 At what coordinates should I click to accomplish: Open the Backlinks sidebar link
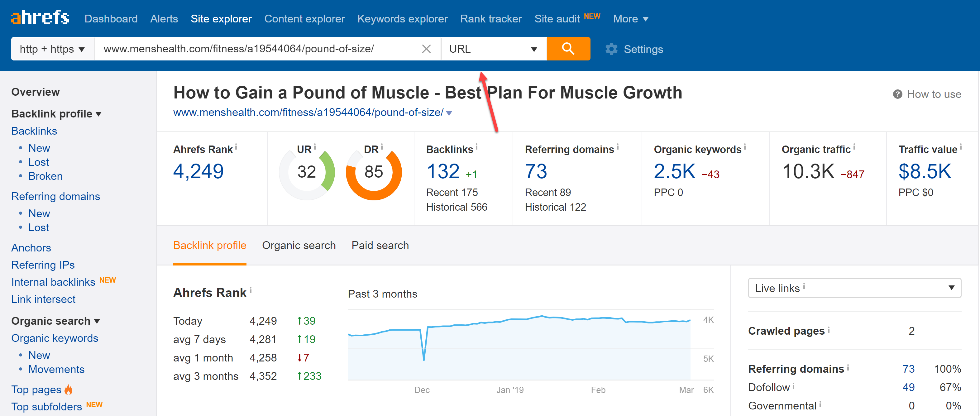tap(34, 131)
